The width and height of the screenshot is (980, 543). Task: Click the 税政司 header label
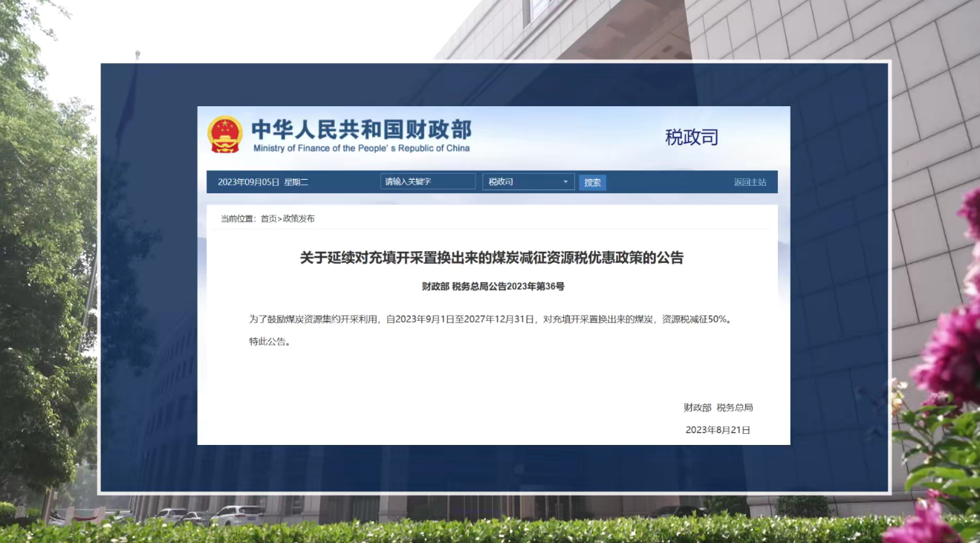pyautogui.click(x=692, y=137)
